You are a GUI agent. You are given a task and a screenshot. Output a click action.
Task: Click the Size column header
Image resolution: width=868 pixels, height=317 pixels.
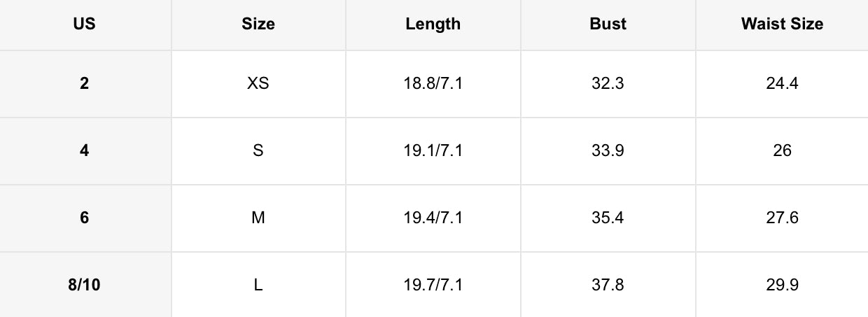(x=258, y=24)
